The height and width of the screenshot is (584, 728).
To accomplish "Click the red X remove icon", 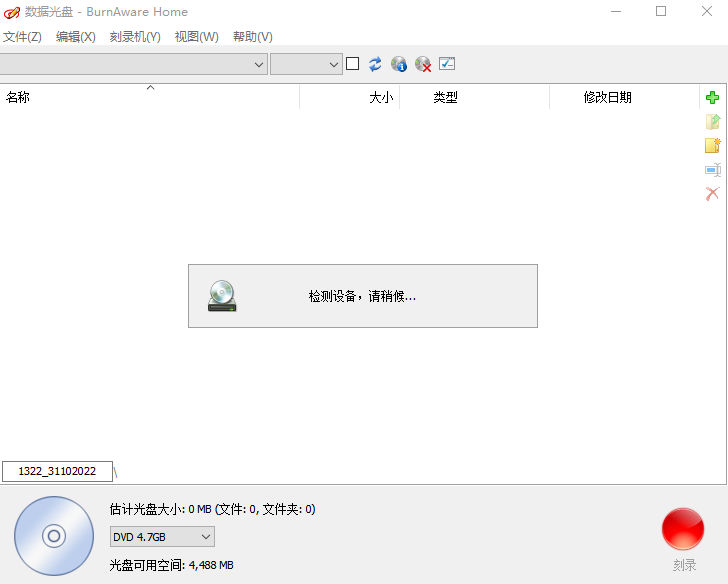I will [x=712, y=194].
